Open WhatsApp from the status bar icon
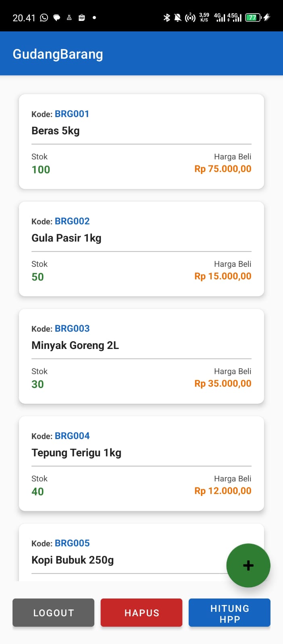Image resolution: width=283 pixels, height=644 pixels. (x=44, y=17)
